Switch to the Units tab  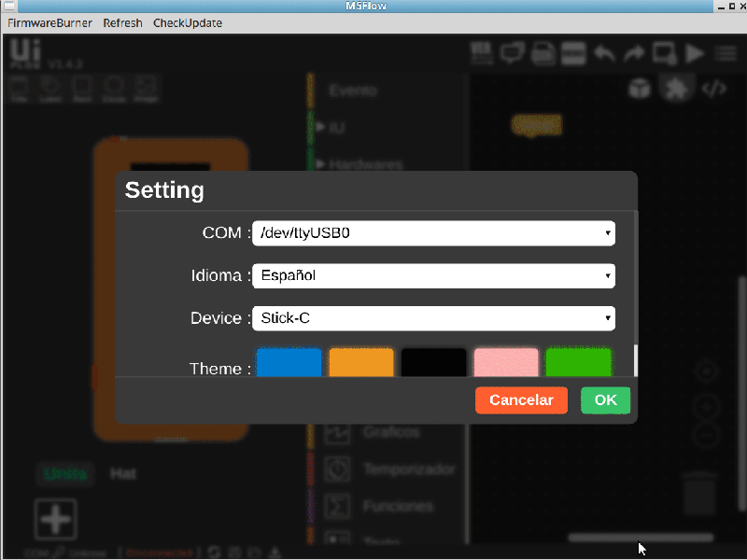[x=65, y=474]
